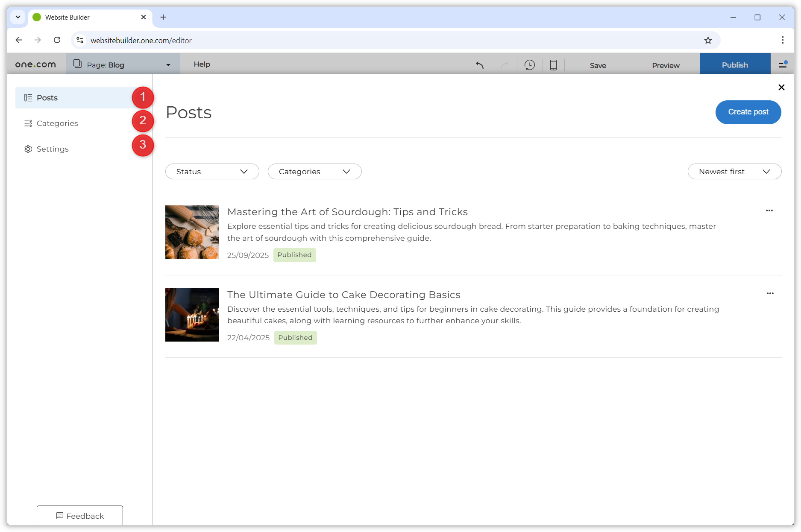
Task: Open the Sourdough post thumbnail image
Action: click(x=192, y=232)
